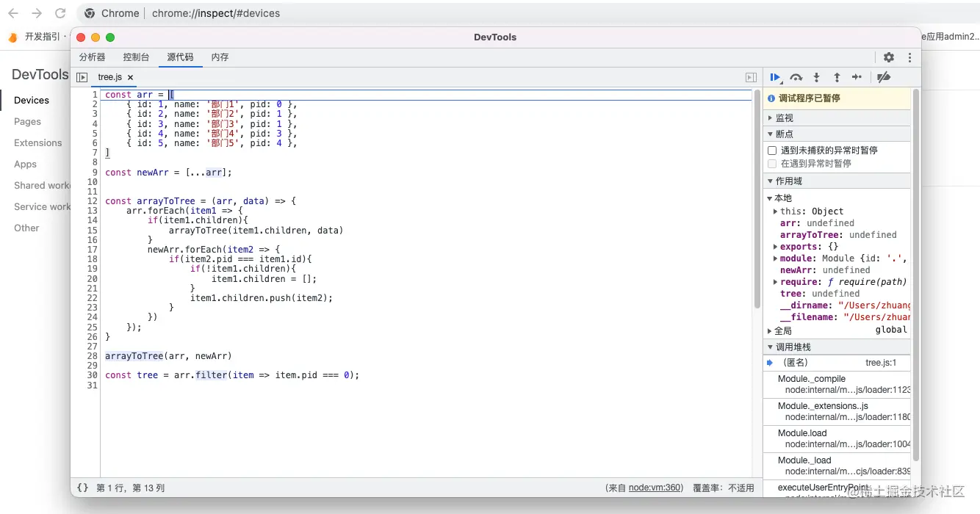Close the tree.js file tab
This screenshot has width=980, height=514.
click(130, 77)
